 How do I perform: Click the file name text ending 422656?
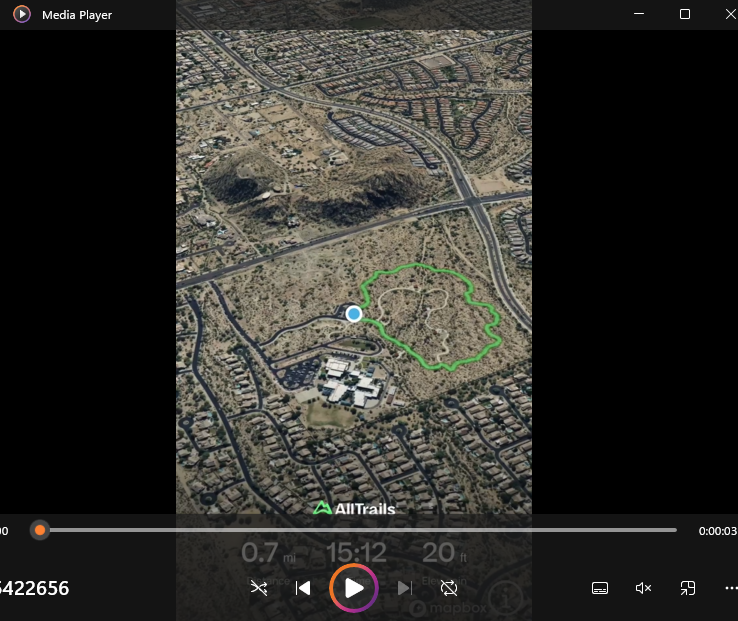click(x=34, y=589)
